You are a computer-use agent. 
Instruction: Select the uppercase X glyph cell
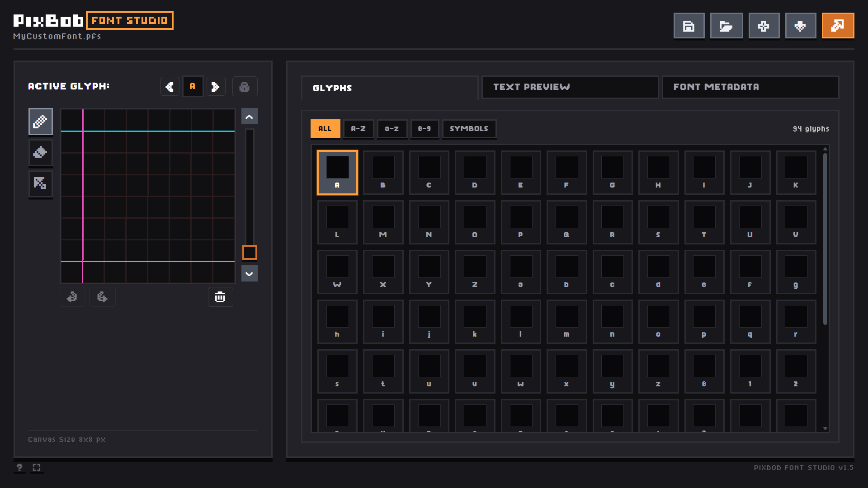[x=383, y=272]
